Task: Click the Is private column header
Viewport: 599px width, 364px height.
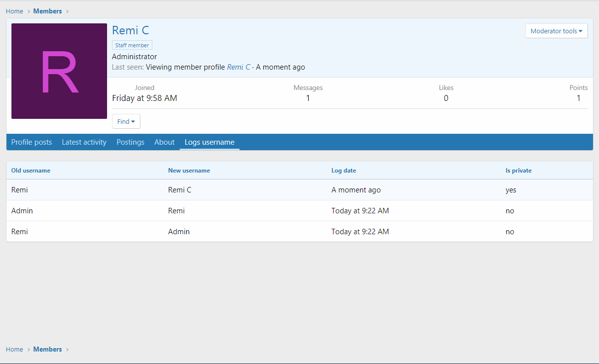Action: click(x=518, y=171)
